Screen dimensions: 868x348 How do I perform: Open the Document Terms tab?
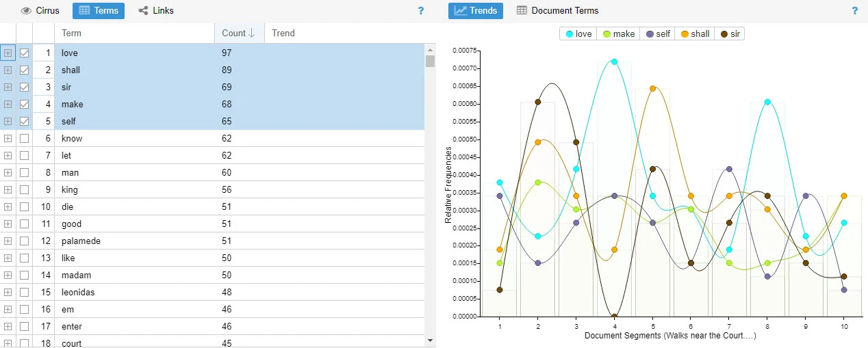tap(558, 10)
